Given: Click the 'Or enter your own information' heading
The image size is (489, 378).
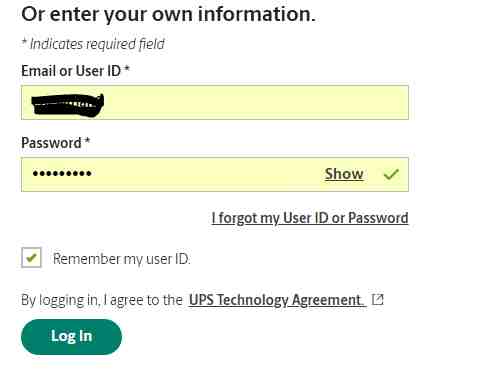Looking at the screenshot, I should [x=168, y=15].
